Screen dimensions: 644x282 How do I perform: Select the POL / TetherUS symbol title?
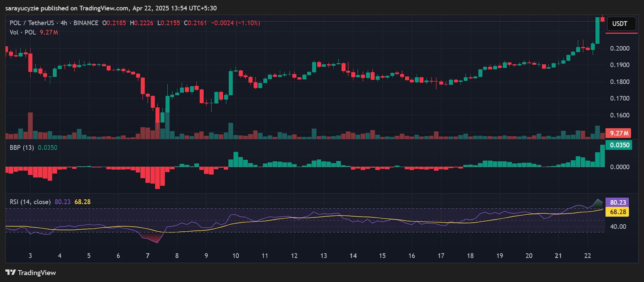(32, 23)
